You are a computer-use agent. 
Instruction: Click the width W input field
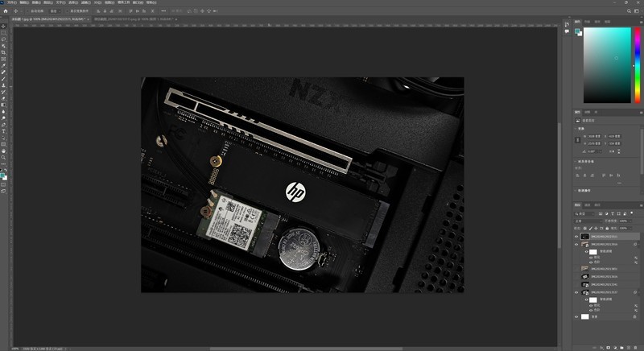click(594, 136)
